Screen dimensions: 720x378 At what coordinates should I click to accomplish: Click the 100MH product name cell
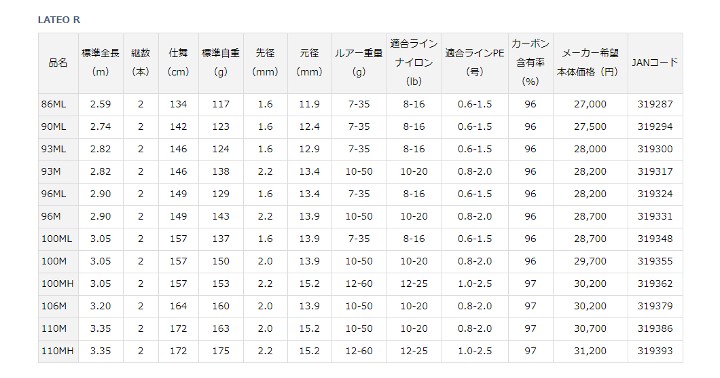[x=57, y=283]
